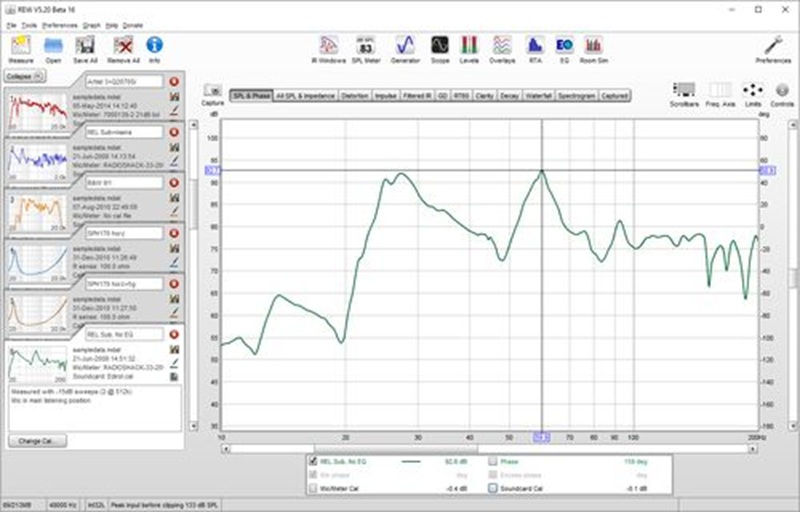800x512 pixels.
Task: Toggle Soundcard Cal trace checkbox
Action: [x=493, y=488]
